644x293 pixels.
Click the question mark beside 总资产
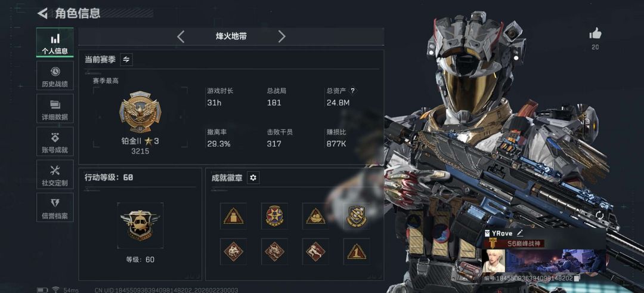352,91
